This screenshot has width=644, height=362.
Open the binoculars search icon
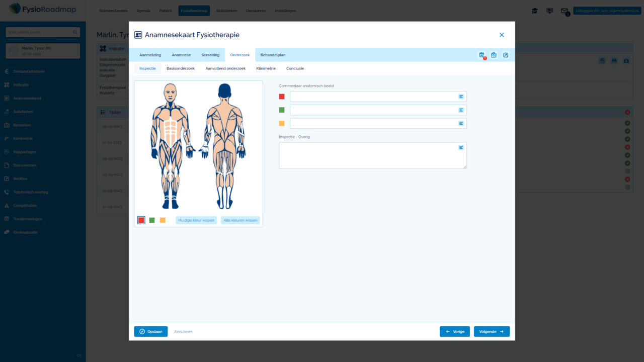pyautogui.click(x=614, y=60)
